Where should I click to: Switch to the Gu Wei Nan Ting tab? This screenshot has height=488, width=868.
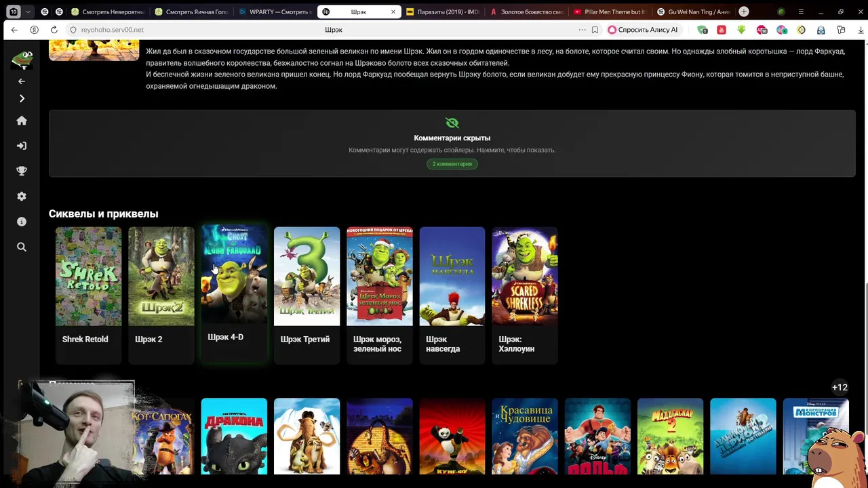(693, 12)
